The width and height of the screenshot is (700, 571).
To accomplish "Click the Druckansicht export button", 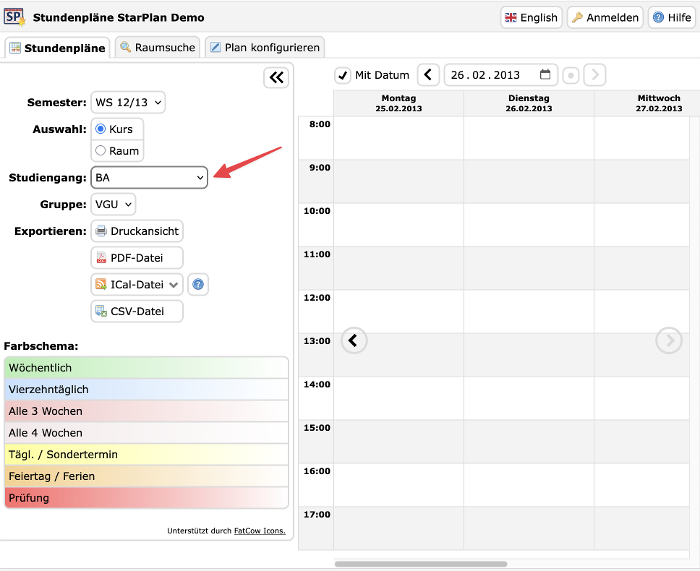I will point(137,231).
